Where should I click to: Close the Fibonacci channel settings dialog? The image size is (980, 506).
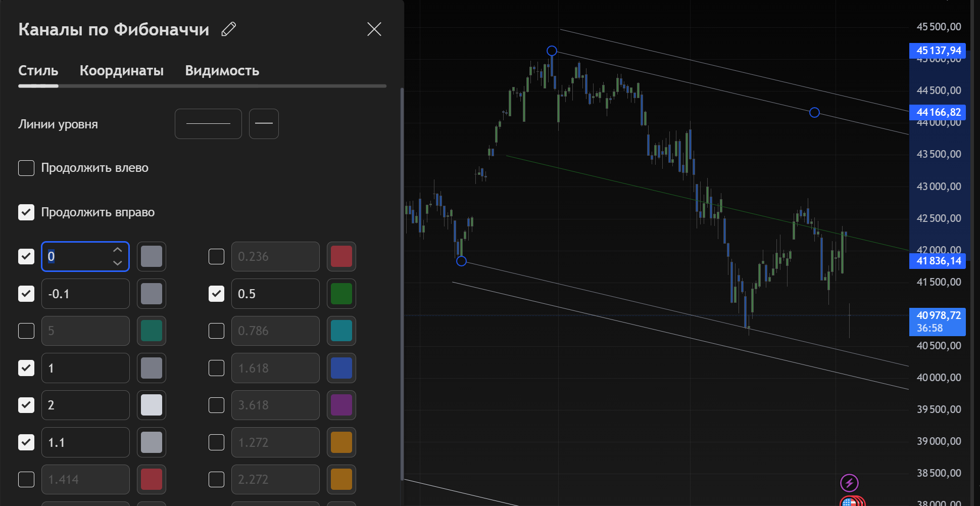(374, 29)
